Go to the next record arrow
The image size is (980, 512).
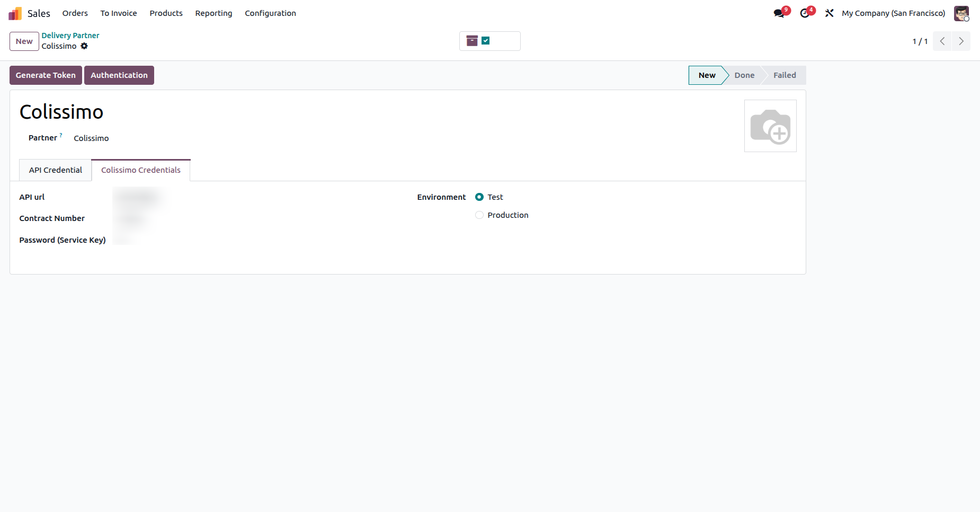coord(961,41)
